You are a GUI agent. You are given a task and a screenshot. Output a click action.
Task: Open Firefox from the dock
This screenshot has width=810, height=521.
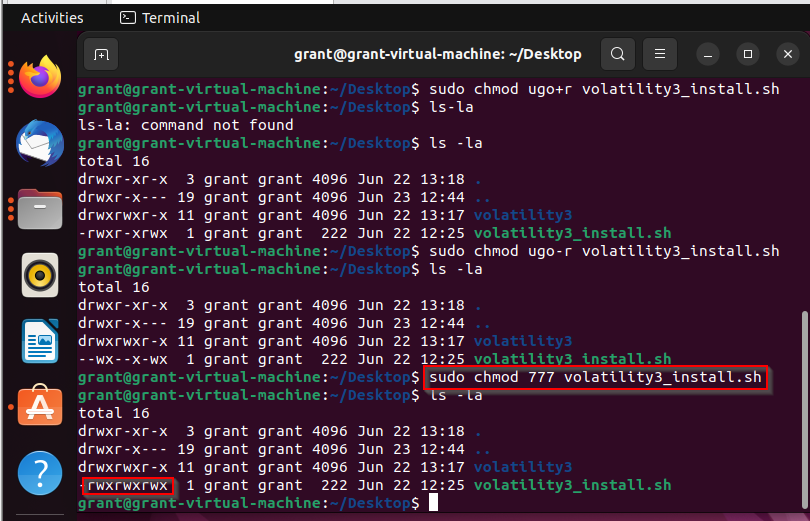(x=40, y=77)
